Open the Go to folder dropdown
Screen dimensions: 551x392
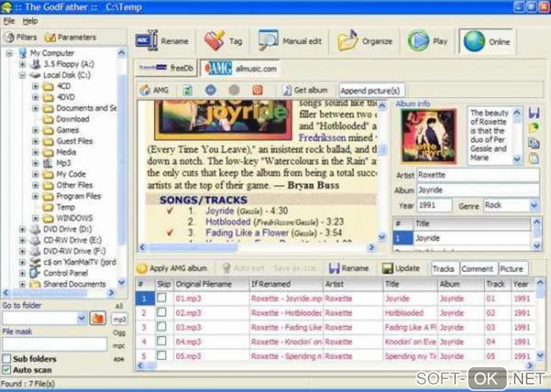[x=82, y=318]
